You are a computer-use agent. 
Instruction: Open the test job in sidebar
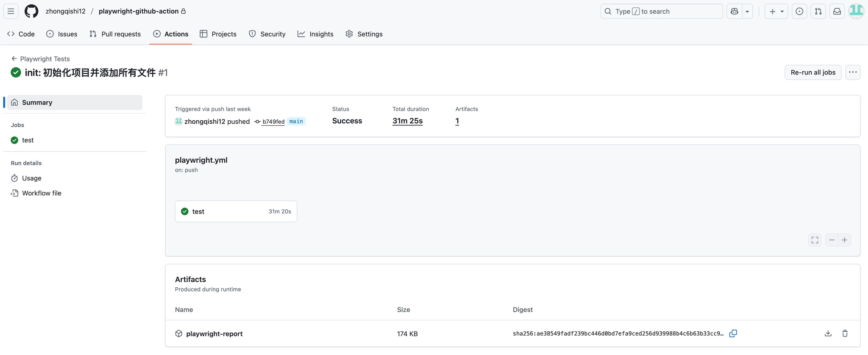pyautogui.click(x=75, y=140)
